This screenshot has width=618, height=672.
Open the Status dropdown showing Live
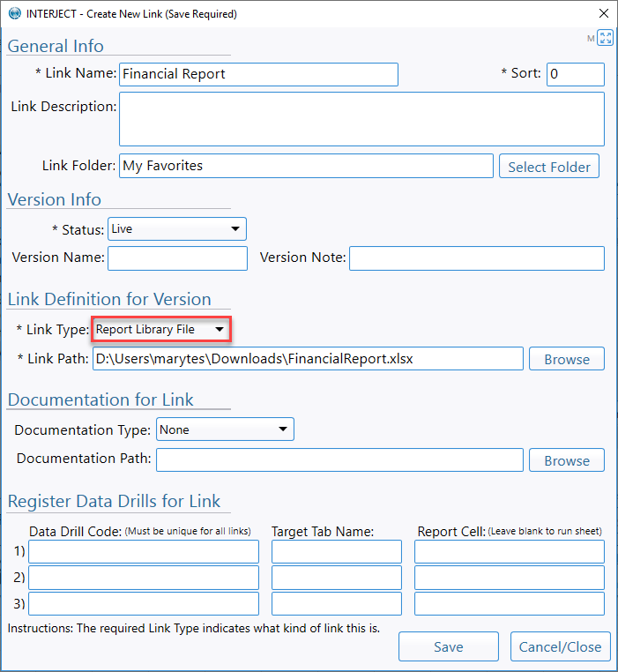[x=176, y=229]
